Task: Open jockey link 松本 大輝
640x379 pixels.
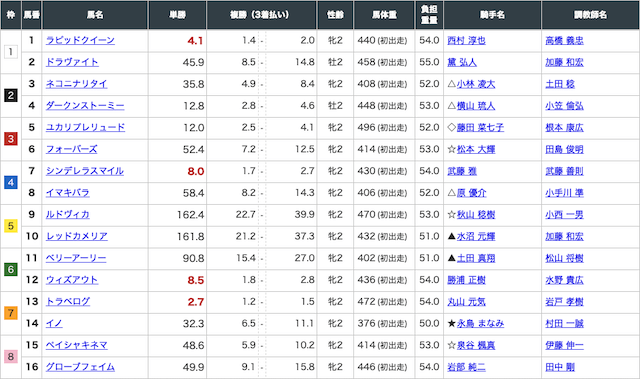Action: pos(476,149)
